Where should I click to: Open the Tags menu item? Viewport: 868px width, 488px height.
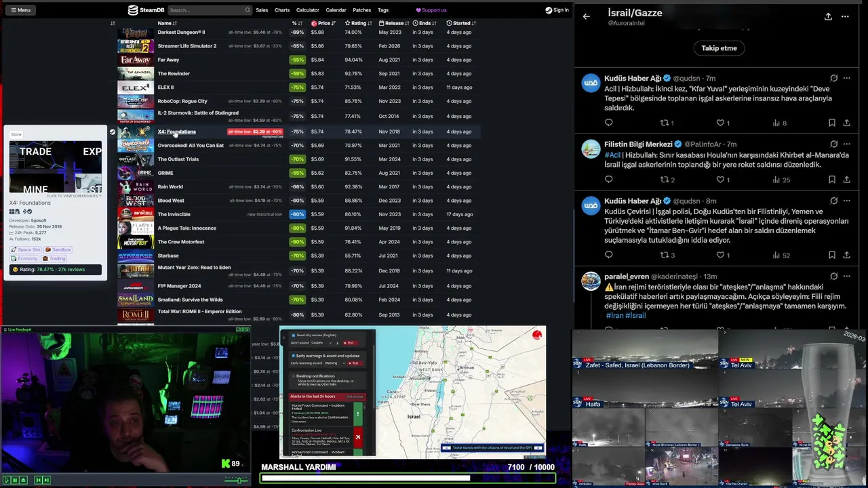tap(383, 10)
